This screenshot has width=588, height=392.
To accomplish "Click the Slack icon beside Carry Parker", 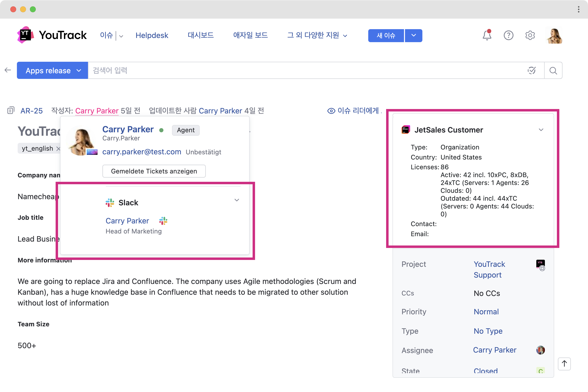I will point(163,220).
